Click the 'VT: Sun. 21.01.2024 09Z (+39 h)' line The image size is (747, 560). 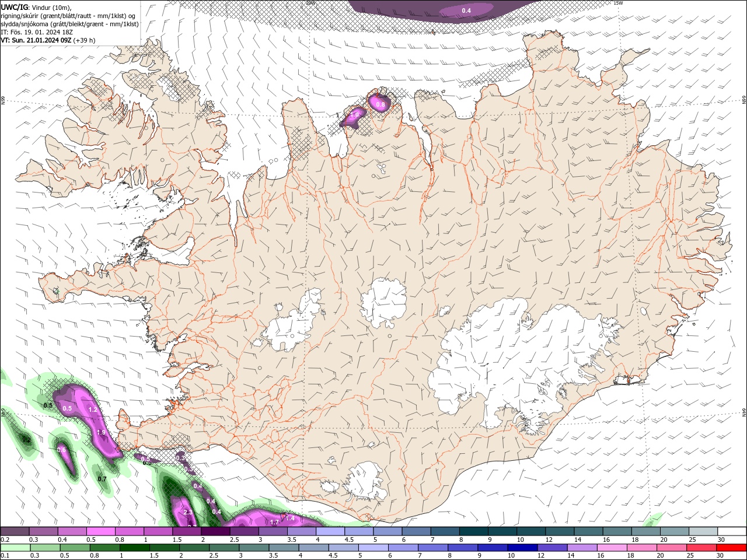pos(48,40)
